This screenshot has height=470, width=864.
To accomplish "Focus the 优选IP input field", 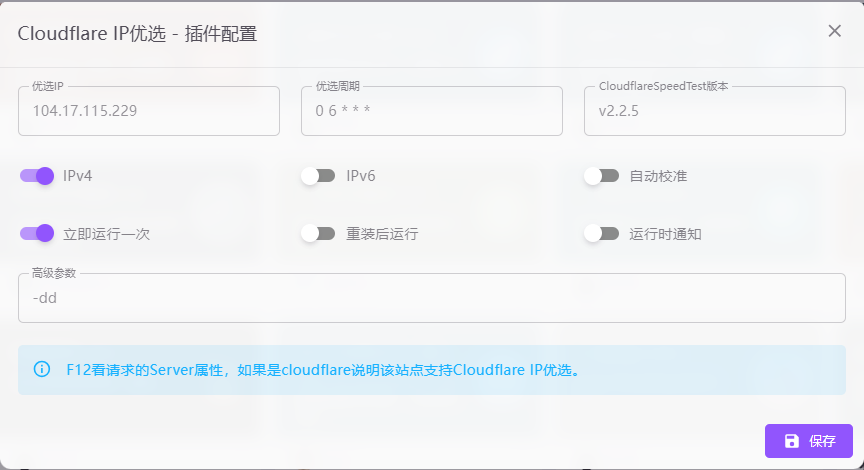I will 148,111.
